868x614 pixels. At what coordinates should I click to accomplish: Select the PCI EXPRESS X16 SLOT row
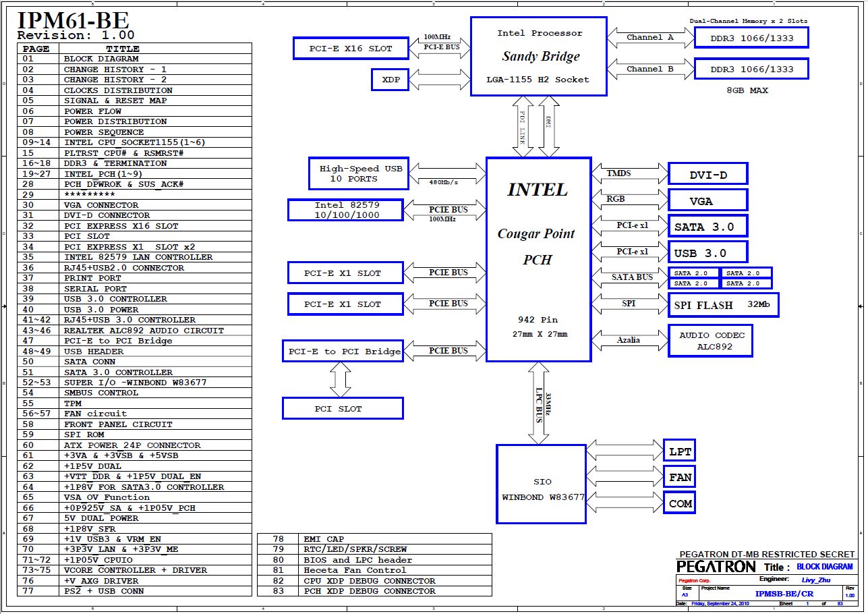coord(134,226)
